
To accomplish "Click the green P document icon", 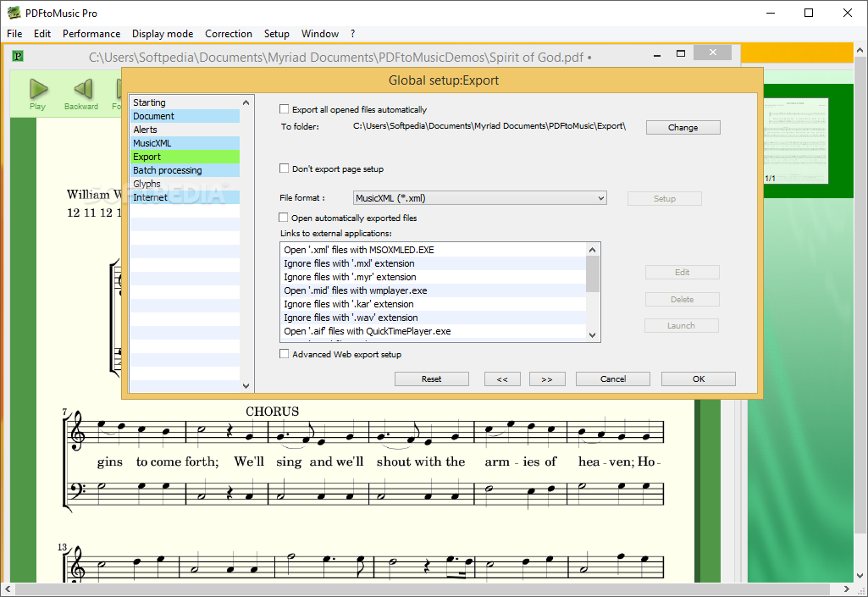I will coord(18,55).
